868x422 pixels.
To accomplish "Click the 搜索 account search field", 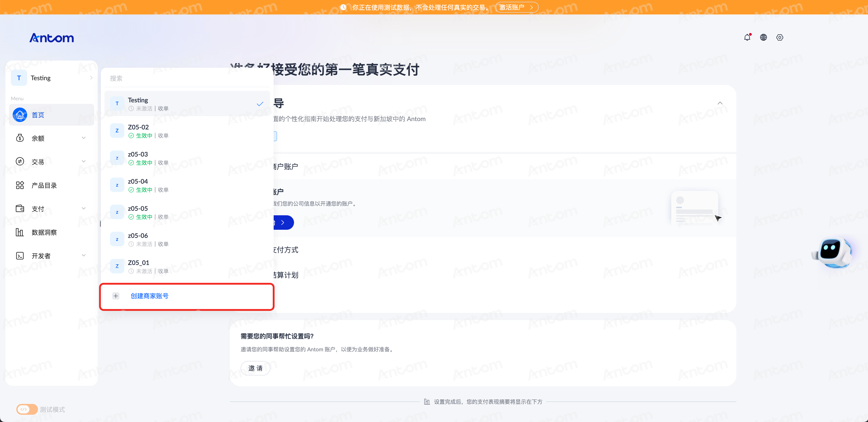I will point(187,78).
